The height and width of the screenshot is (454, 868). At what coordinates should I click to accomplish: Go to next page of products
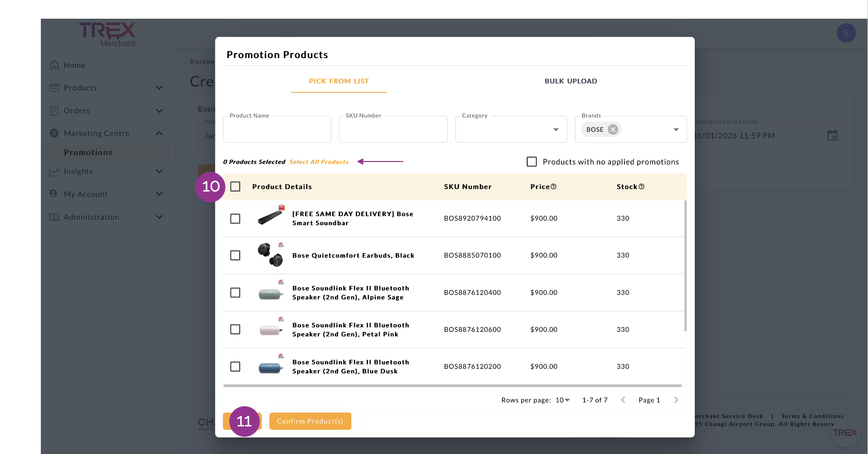point(676,400)
